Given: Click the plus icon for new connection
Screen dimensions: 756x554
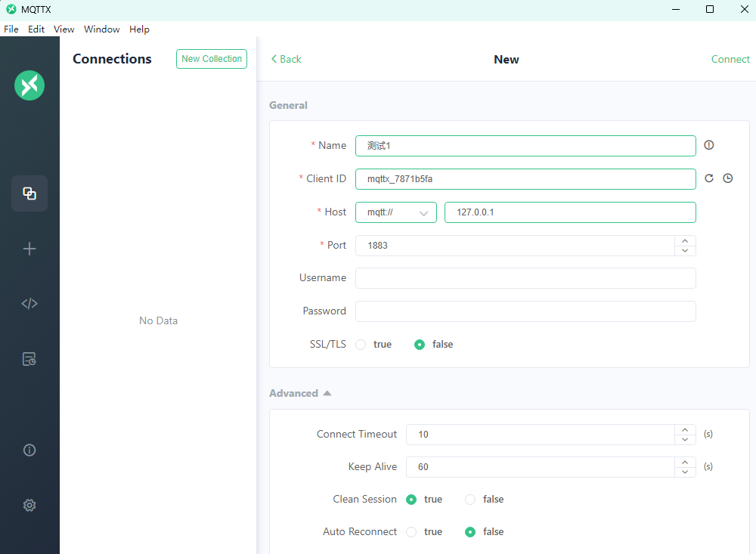Looking at the screenshot, I should click(x=29, y=249).
